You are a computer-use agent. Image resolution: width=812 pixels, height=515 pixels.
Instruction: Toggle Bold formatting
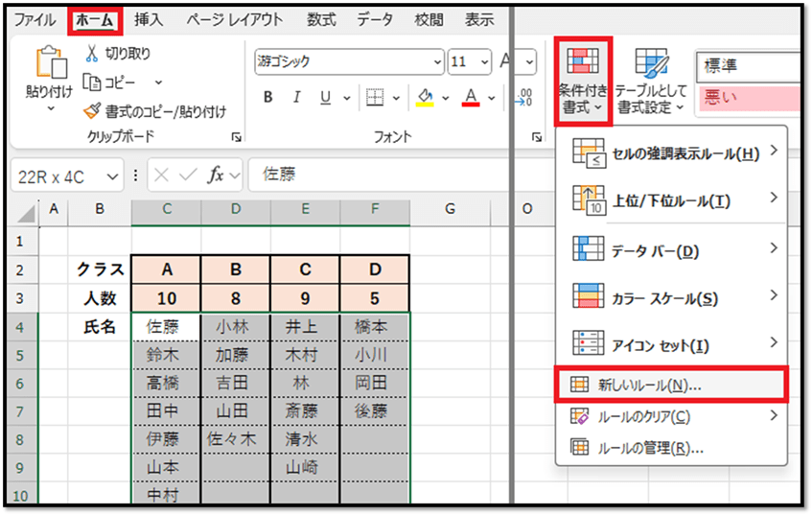[x=268, y=98]
